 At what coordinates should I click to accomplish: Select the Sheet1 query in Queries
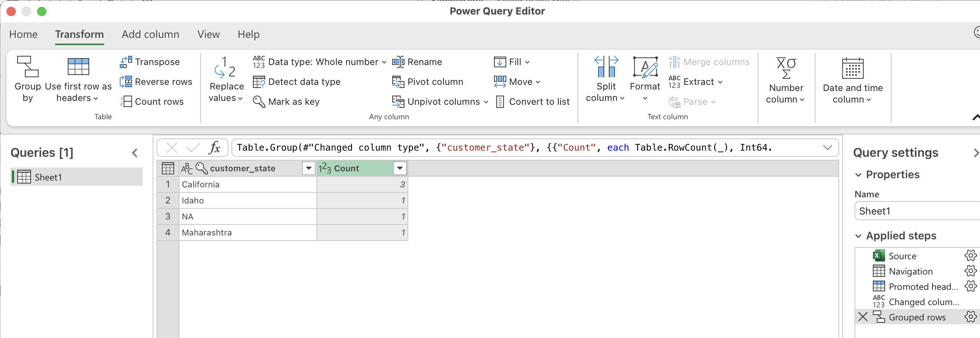pyautogui.click(x=48, y=177)
